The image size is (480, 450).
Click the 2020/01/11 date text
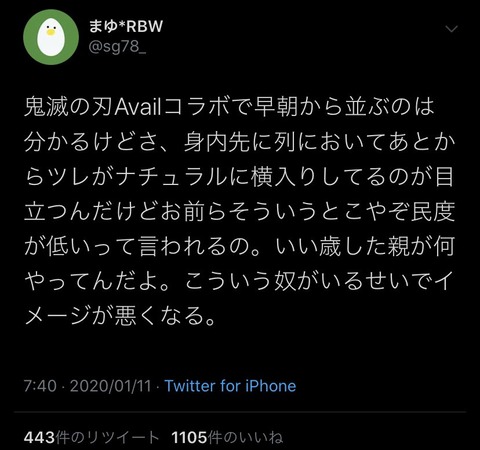pyautogui.click(x=111, y=386)
